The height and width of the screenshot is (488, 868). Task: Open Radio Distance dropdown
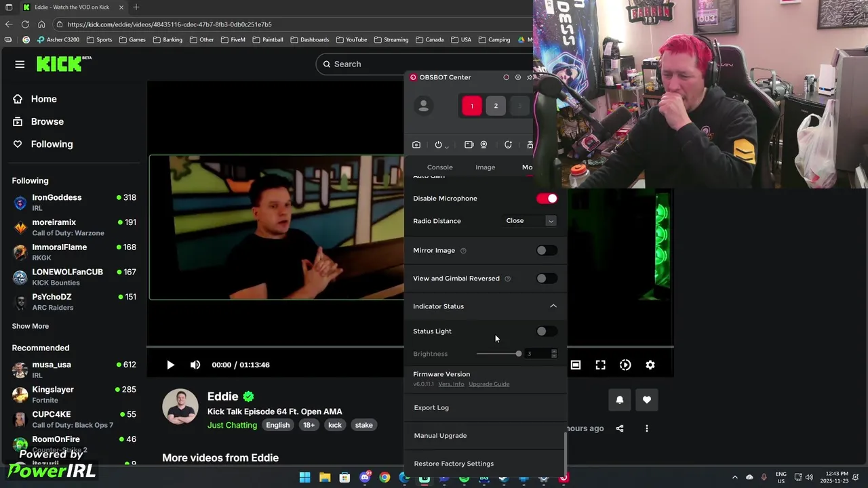(x=531, y=221)
